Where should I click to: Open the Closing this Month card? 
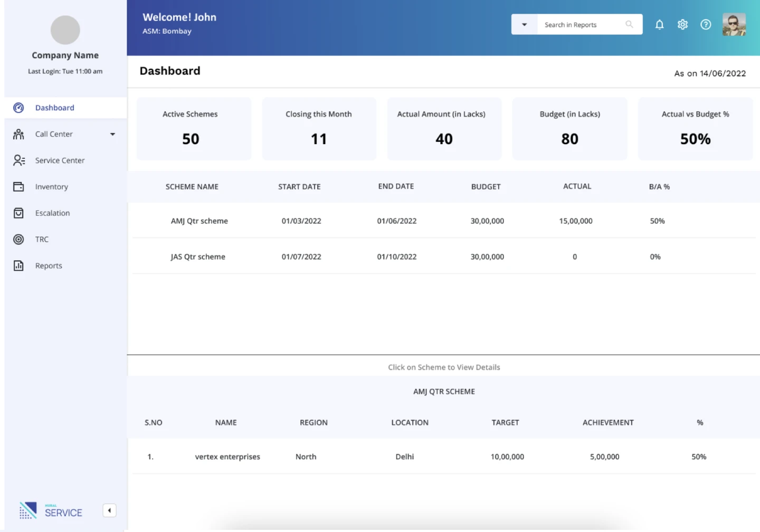(x=319, y=128)
